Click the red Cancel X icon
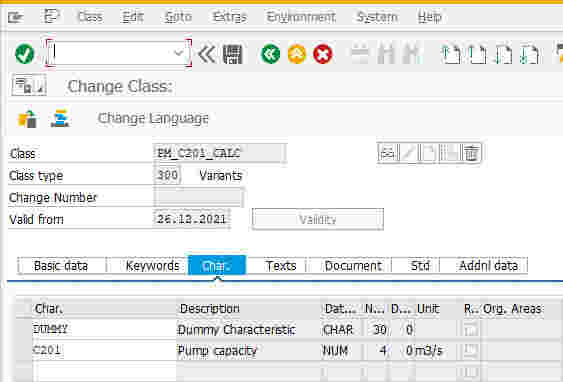This screenshot has width=563, height=382. point(322,54)
